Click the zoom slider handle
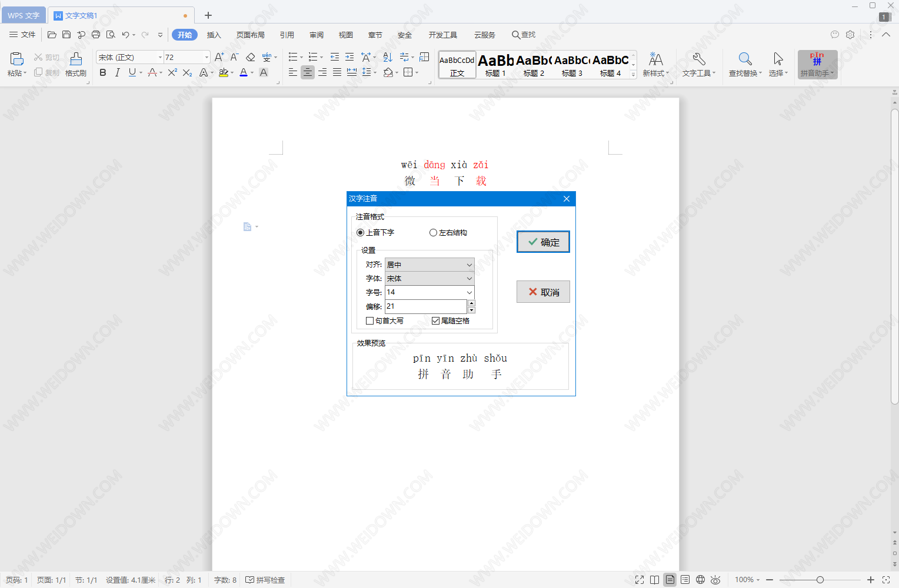Image resolution: width=899 pixels, height=588 pixels. pos(820,580)
